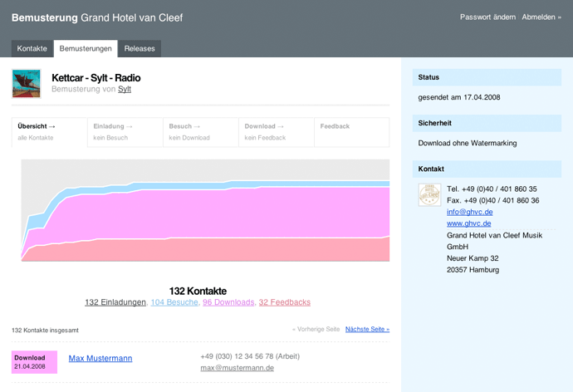This screenshot has width=573, height=392.
Task: Open Max Mustermann contact
Action: 100,358
